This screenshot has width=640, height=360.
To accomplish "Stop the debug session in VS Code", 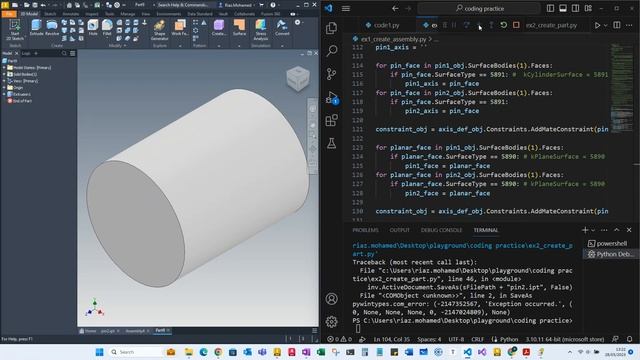I will pos(516,25).
